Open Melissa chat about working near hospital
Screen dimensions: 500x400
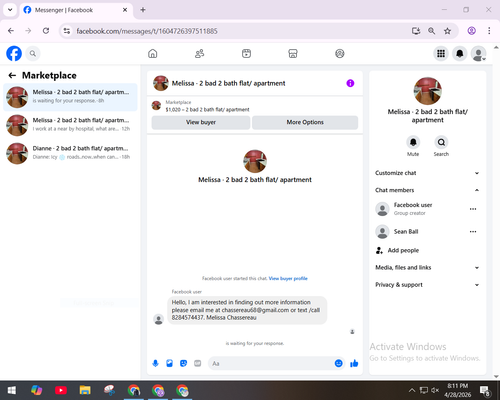(x=70, y=125)
